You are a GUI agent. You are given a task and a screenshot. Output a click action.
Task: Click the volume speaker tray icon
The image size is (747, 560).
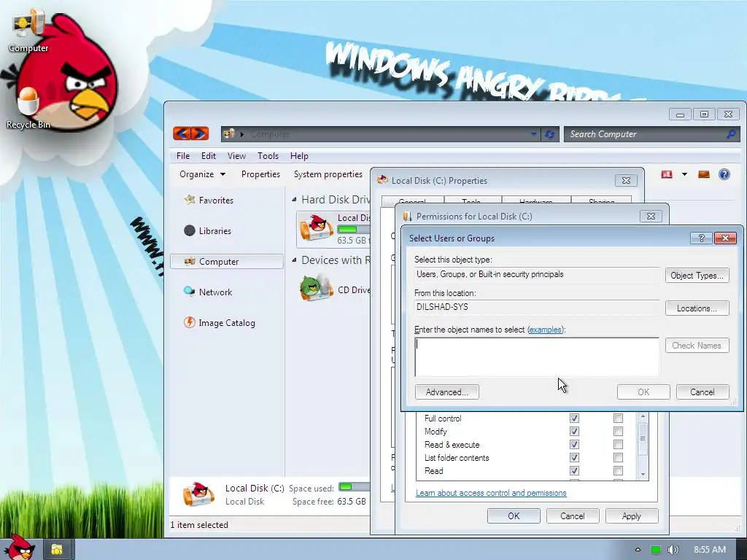(673, 550)
